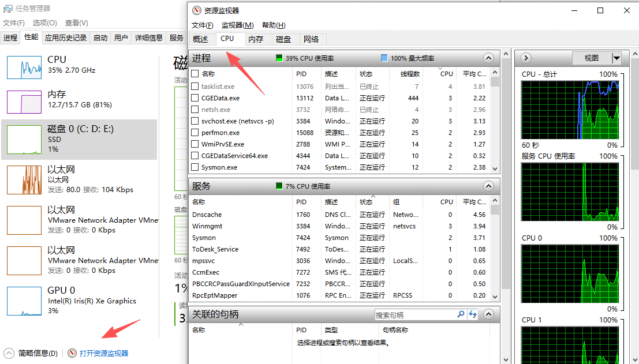Open 应用历史记录 tab in Task Manager
Viewport: 639px width, 364px height.
tap(66, 38)
